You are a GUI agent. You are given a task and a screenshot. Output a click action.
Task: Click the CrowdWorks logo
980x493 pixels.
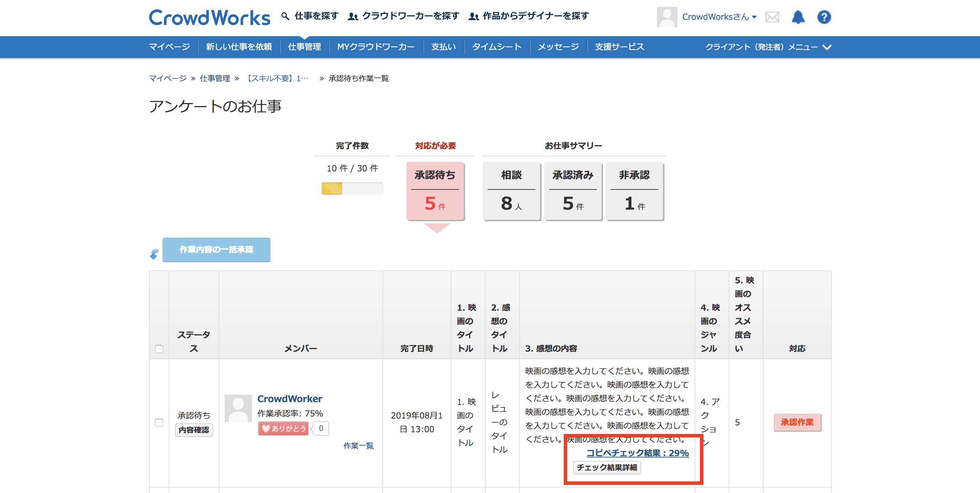(209, 17)
